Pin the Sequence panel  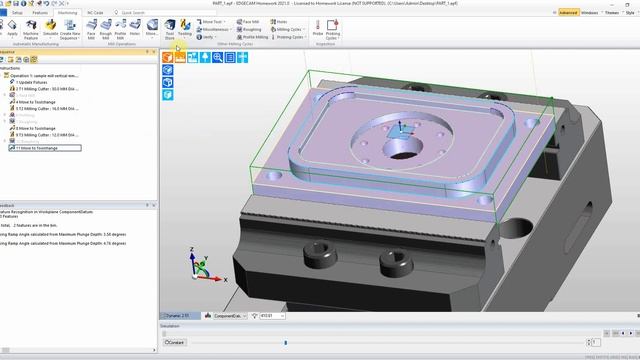pos(147,52)
